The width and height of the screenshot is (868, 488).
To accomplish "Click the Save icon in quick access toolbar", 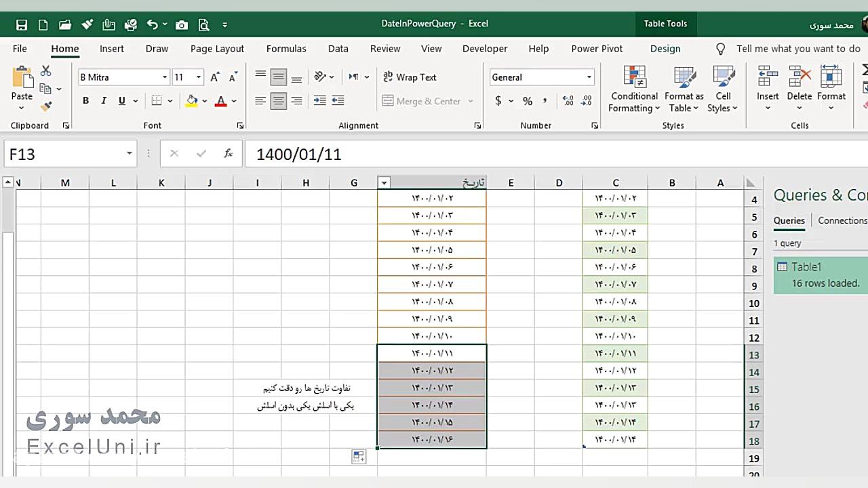I will (22, 25).
